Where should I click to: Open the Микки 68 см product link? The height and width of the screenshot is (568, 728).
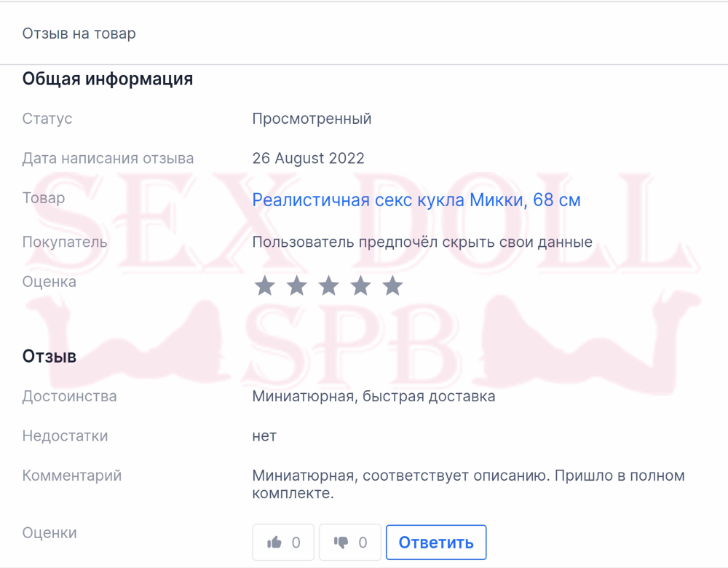point(416,200)
